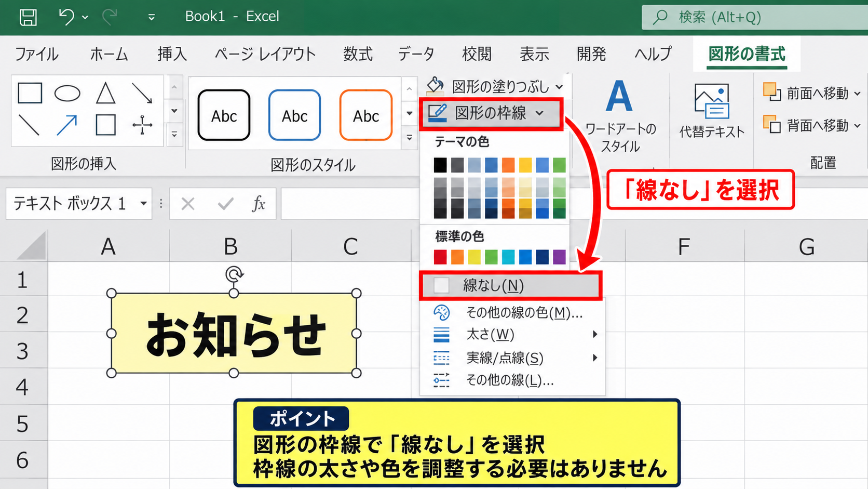
Task: Click the Undo arrow icon
Action: 66,17
